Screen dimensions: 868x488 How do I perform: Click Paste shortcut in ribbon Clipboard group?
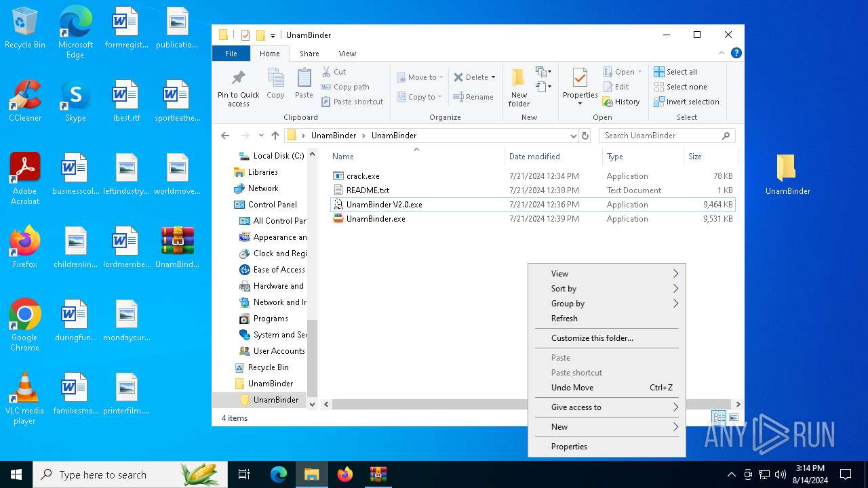tap(353, 102)
